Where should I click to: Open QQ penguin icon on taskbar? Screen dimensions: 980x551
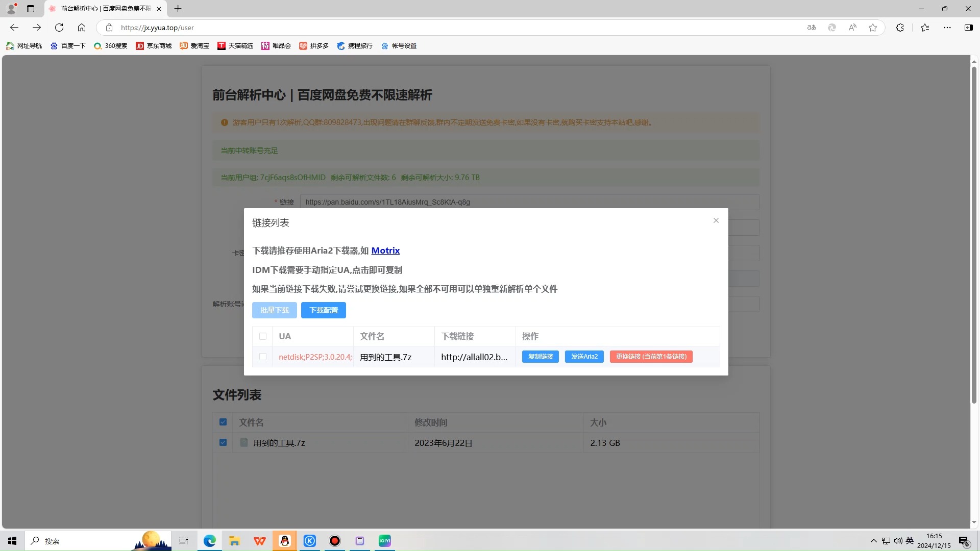point(285,541)
